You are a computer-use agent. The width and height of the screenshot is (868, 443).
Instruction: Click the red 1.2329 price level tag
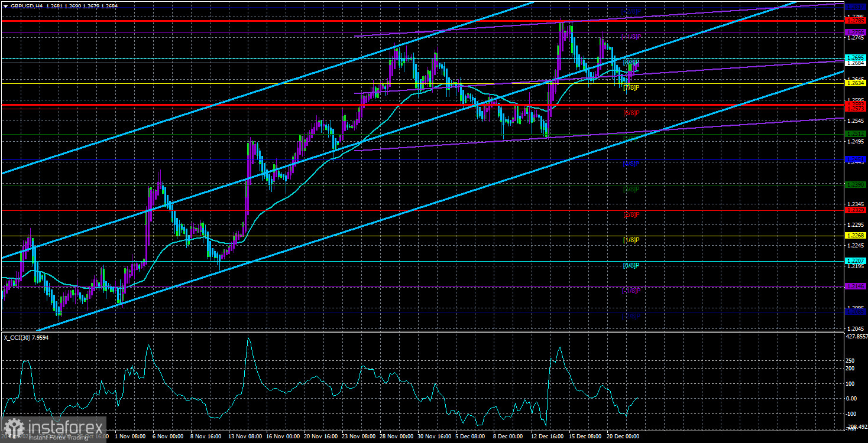[x=856, y=210]
